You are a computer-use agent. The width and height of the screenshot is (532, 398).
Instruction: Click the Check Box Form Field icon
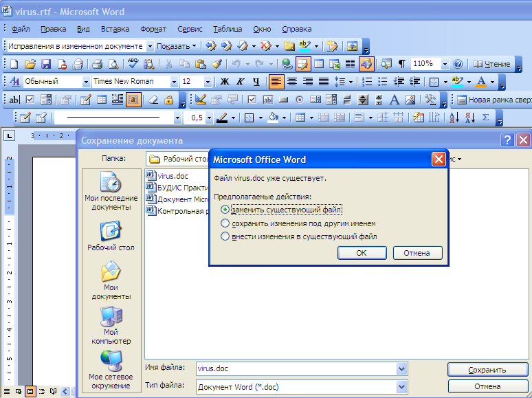(x=30, y=100)
